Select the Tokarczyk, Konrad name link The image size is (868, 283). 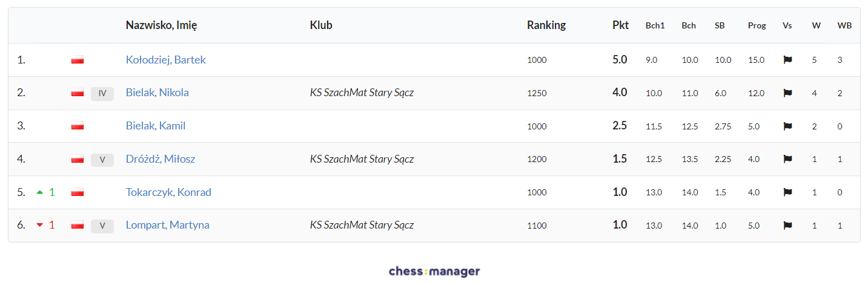[168, 192]
